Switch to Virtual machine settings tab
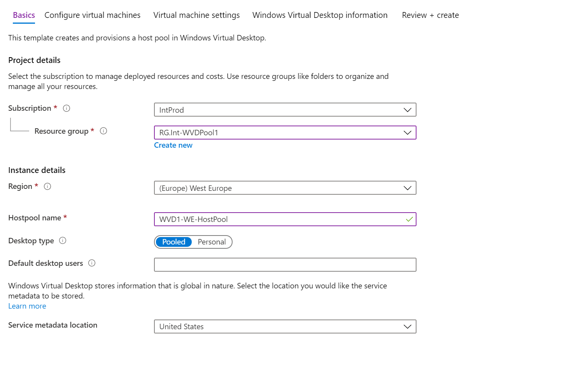 tap(196, 15)
